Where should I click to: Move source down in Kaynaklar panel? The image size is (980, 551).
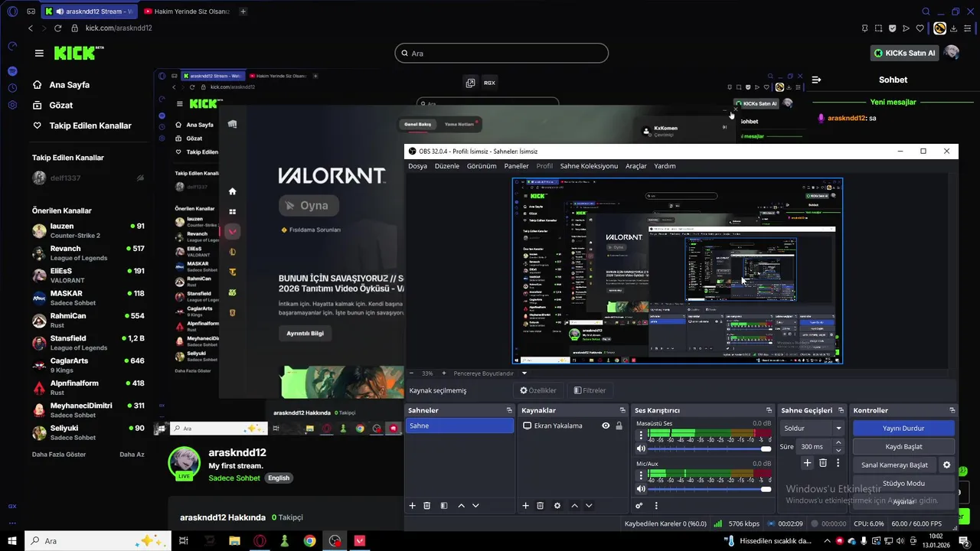pos(589,506)
